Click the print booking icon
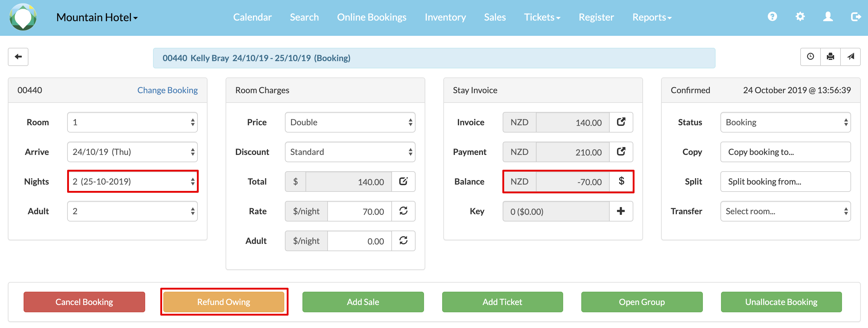The image size is (868, 328). (830, 57)
